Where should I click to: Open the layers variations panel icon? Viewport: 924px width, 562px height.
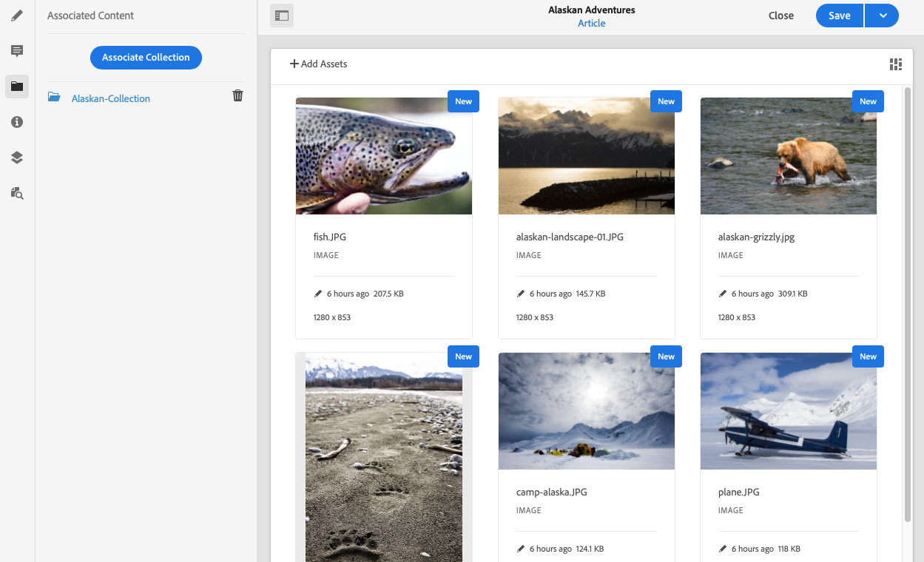tap(17, 158)
